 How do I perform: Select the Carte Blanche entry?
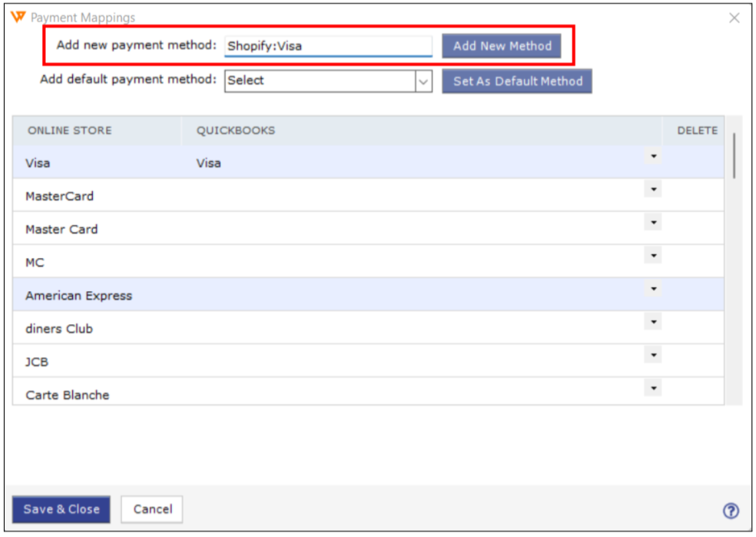tap(67, 395)
